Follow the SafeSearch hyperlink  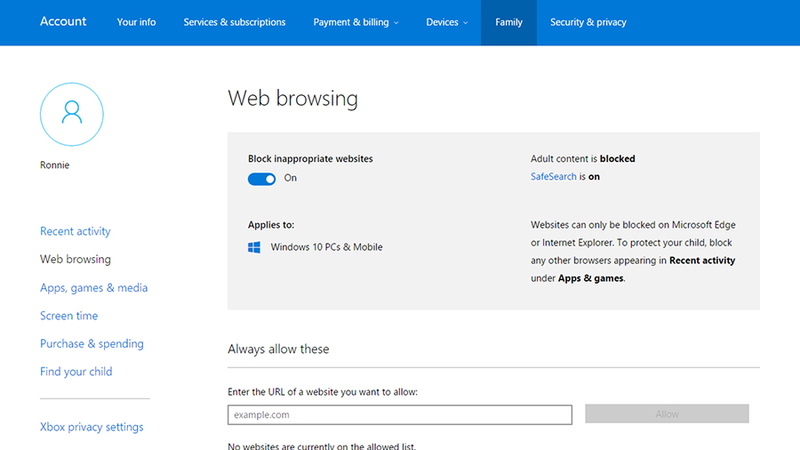coord(553,177)
